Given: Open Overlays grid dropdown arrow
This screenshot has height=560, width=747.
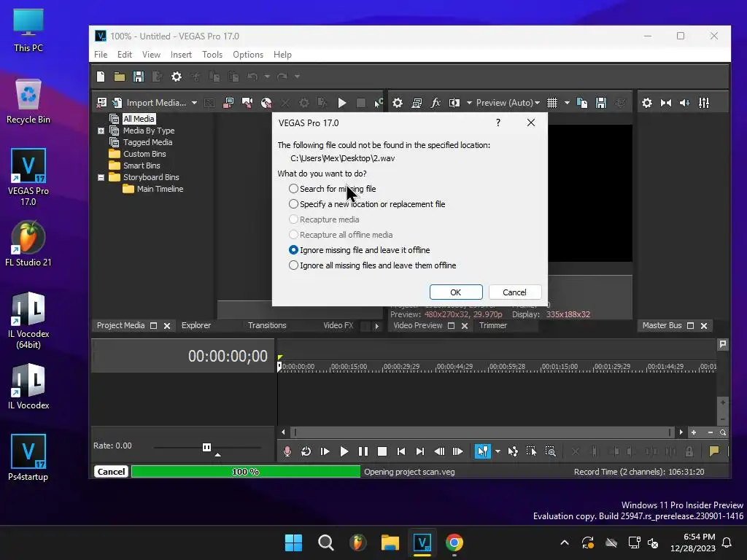Looking at the screenshot, I should tap(567, 103).
